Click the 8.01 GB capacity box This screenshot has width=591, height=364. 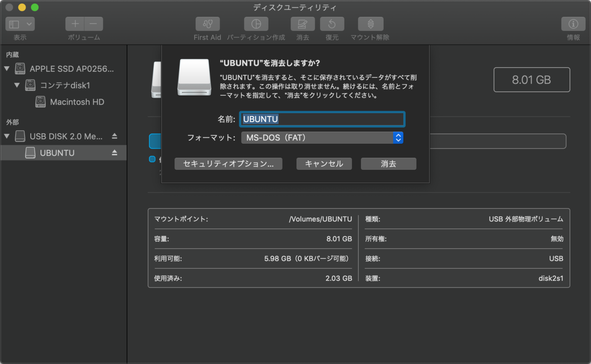pyautogui.click(x=531, y=80)
